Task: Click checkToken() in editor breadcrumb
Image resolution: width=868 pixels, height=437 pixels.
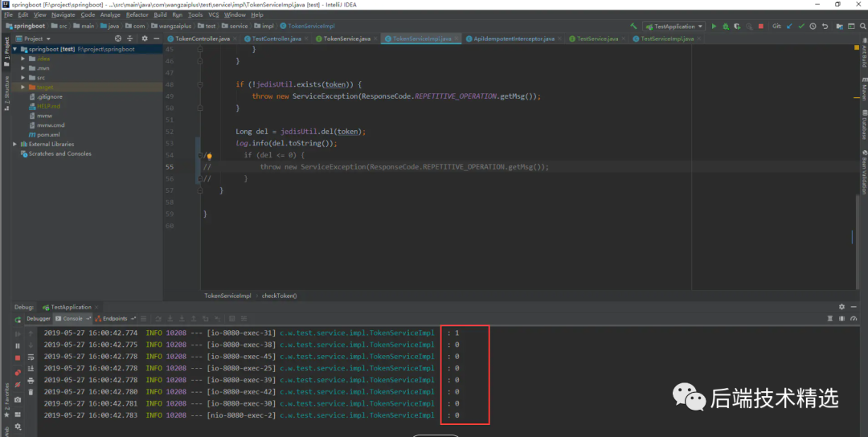Action: 279,296
